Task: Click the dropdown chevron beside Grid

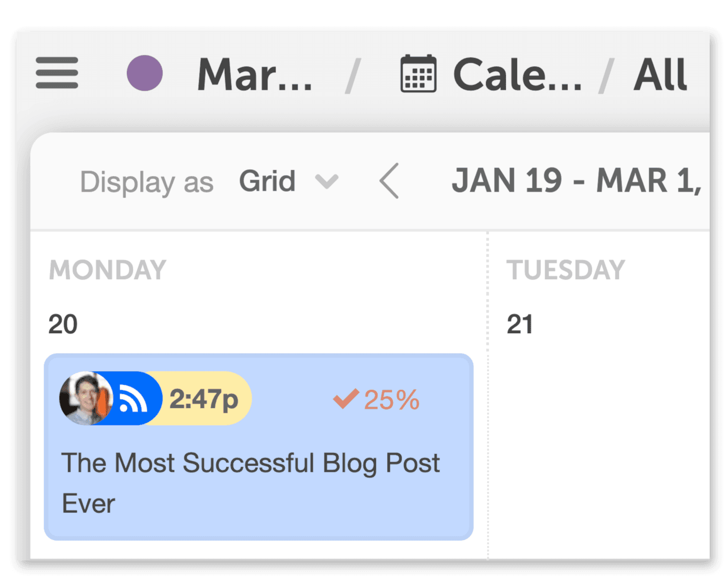Action: (327, 181)
